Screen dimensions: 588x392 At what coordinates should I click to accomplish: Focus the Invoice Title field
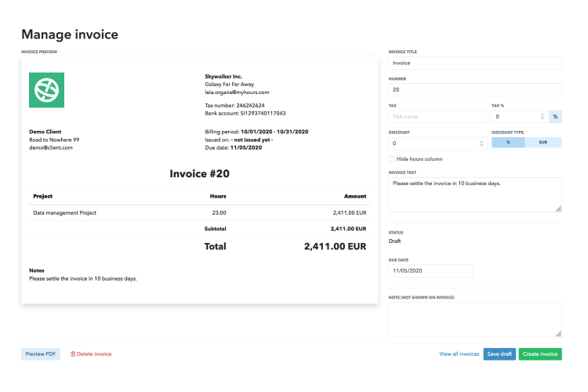(475, 63)
